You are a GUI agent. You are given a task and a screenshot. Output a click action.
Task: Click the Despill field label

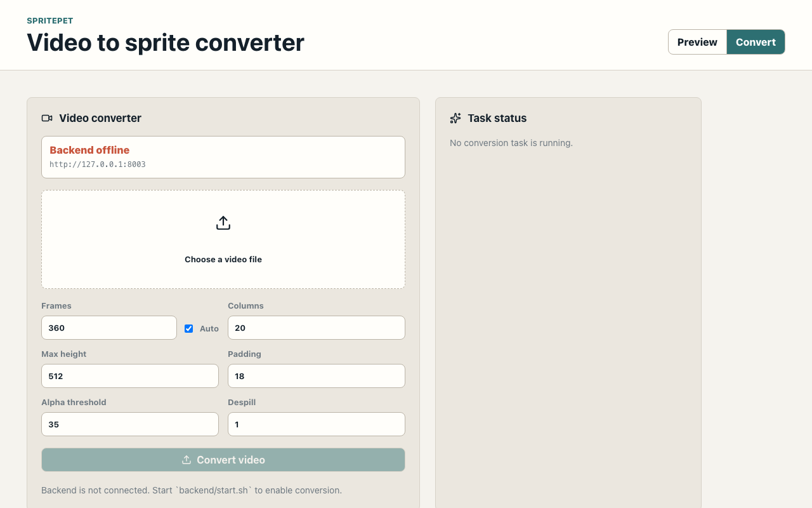242,402
